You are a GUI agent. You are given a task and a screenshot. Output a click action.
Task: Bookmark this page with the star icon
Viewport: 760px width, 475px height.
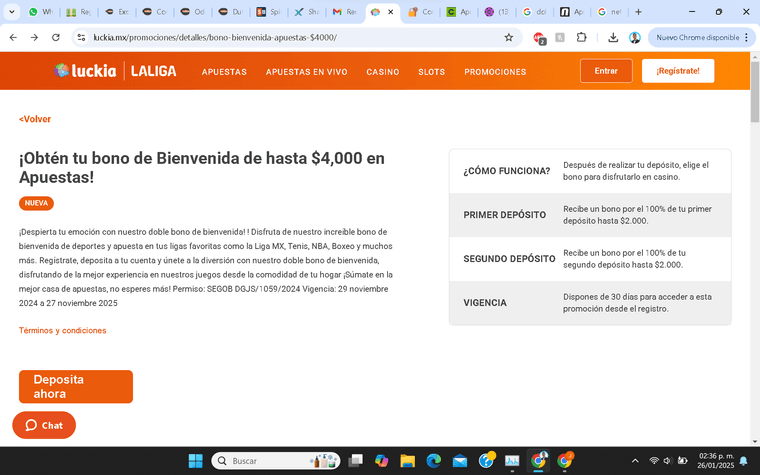(x=508, y=37)
